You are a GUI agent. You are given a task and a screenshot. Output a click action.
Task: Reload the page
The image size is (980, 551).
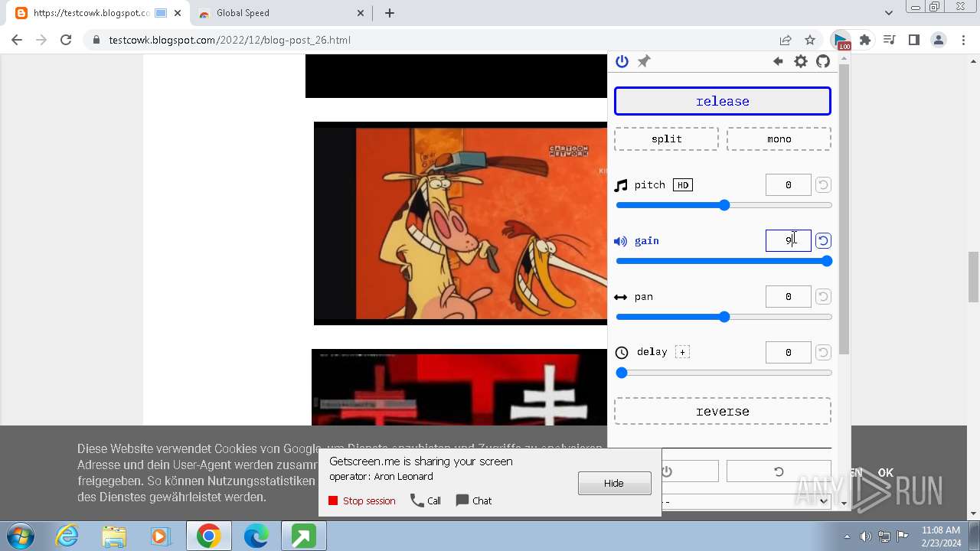(x=66, y=40)
